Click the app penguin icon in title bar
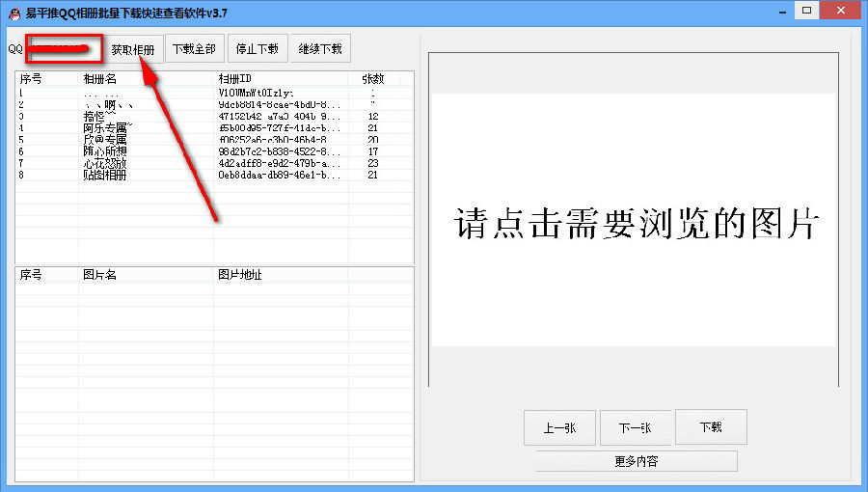Image resolution: width=868 pixels, height=492 pixels. coord(14,14)
